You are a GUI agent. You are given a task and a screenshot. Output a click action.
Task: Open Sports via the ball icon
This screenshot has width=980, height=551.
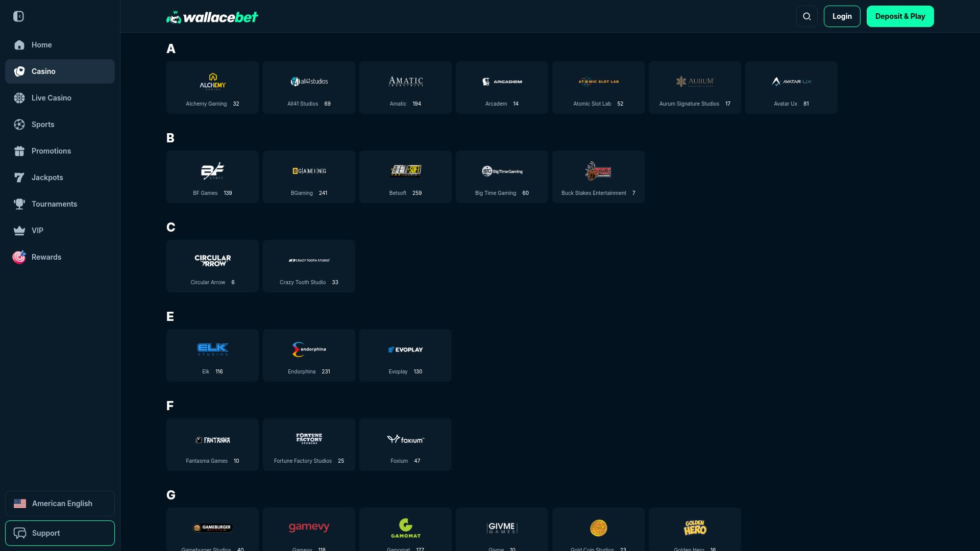(19, 124)
